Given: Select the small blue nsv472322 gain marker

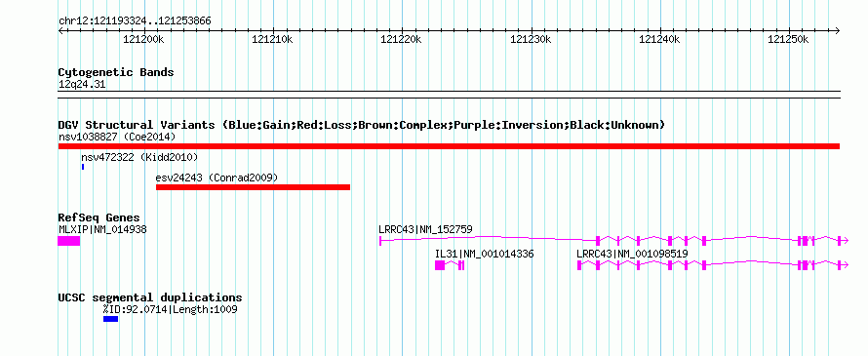Looking at the screenshot, I should [83, 167].
